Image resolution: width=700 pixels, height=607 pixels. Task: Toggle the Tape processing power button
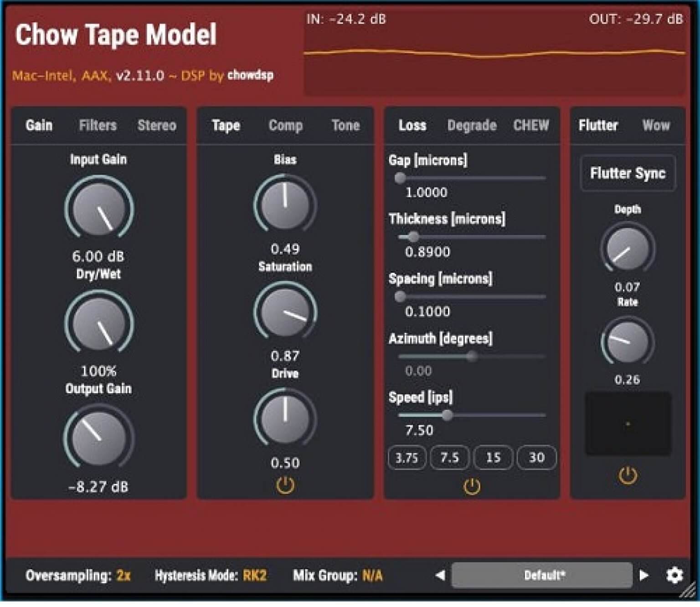[x=285, y=484]
